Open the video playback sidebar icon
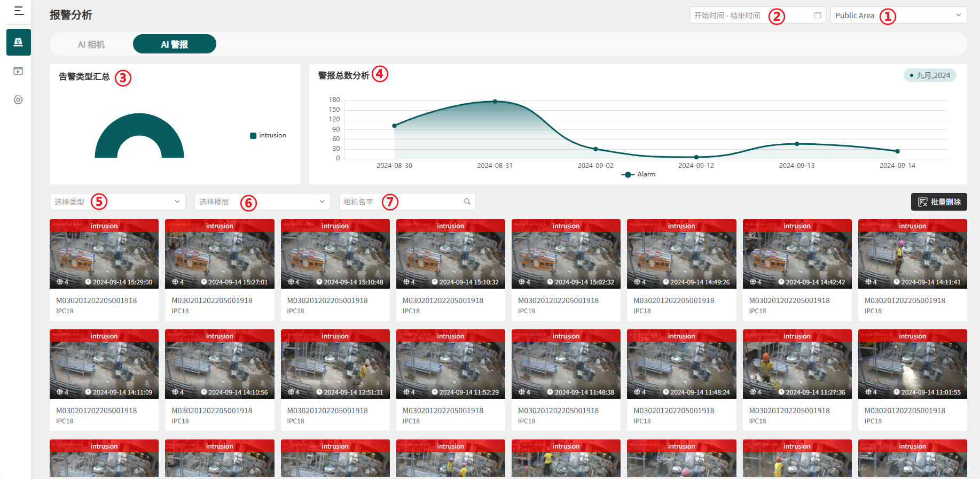This screenshot has width=980, height=479. [18, 71]
